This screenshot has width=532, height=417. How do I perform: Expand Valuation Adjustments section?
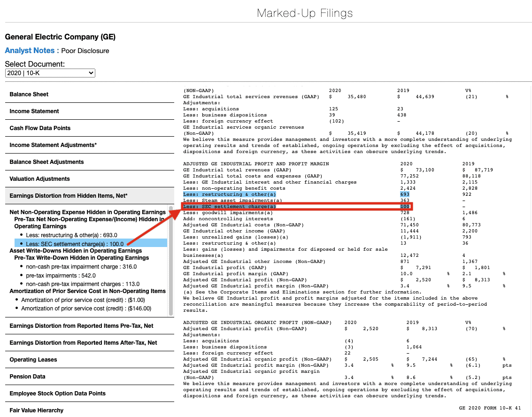pyautogui.click(x=90, y=179)
